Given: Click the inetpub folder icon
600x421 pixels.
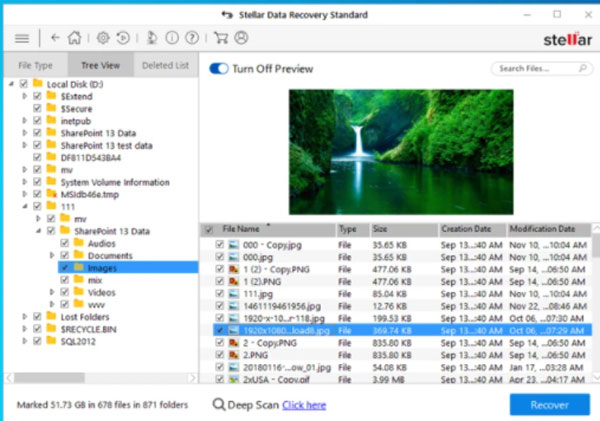Looking at the screenshot, I should click(x=51, y=120).
